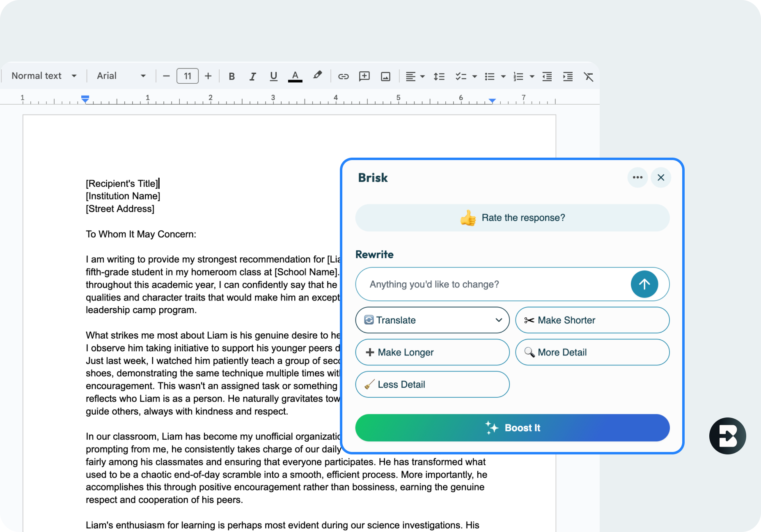Click the More Detail button
The height and width of the screenshot is (532, 761).
point(592,352)
